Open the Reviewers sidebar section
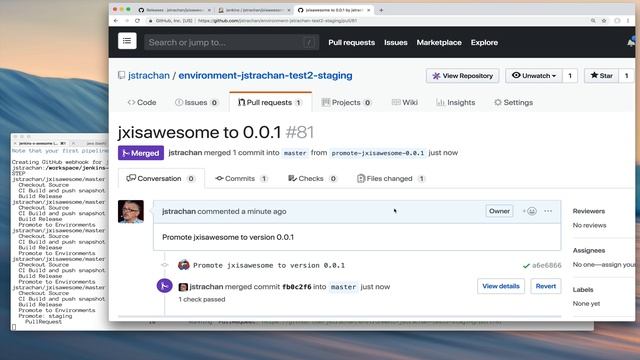640x360 pixels. click(x=589, y=211)
